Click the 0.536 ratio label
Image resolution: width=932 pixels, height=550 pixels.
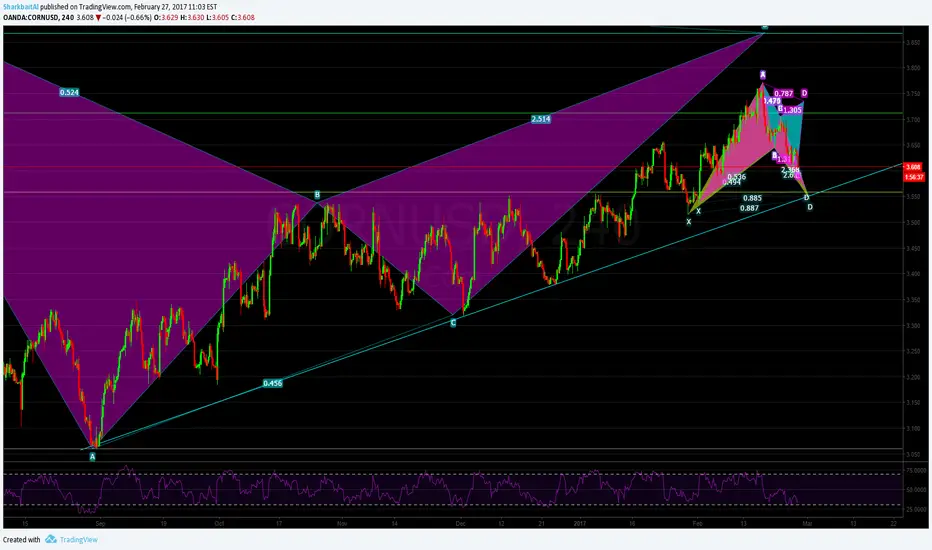pos(736,177)
